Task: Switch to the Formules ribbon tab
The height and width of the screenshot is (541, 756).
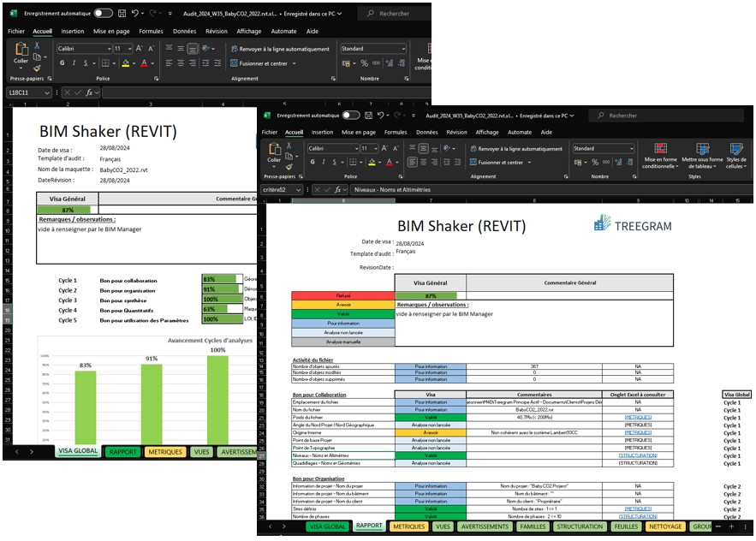Action: [395, 133]
